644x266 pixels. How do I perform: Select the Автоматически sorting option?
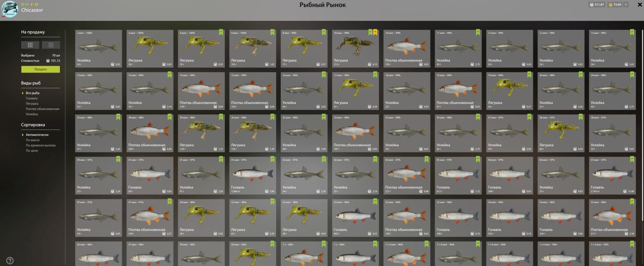pos(37,135)
